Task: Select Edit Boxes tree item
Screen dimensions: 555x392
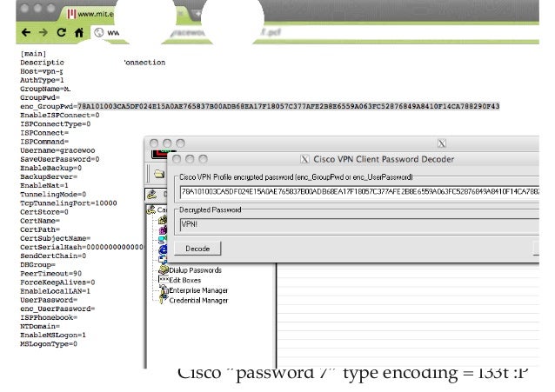Action: tap(184, 280)
